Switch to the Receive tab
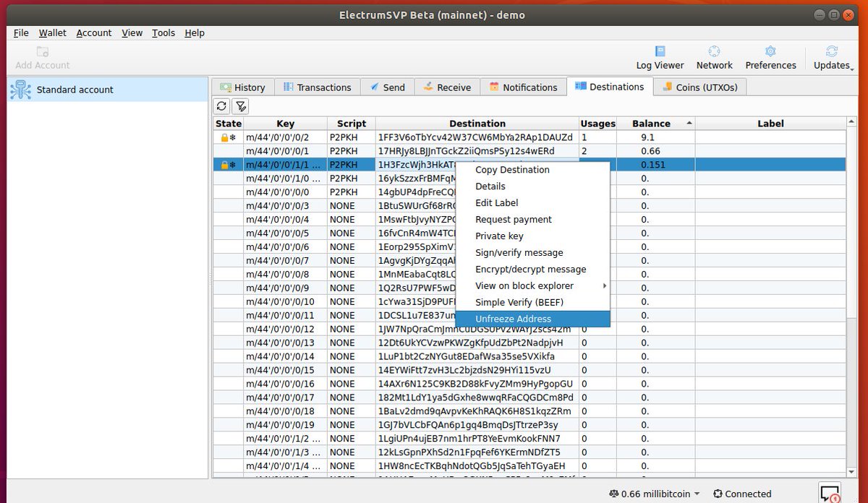 pos(447,87)
